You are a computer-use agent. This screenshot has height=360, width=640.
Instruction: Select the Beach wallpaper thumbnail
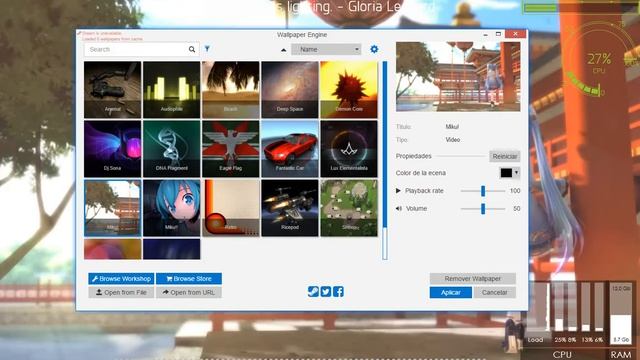click(x=231, y=90)
